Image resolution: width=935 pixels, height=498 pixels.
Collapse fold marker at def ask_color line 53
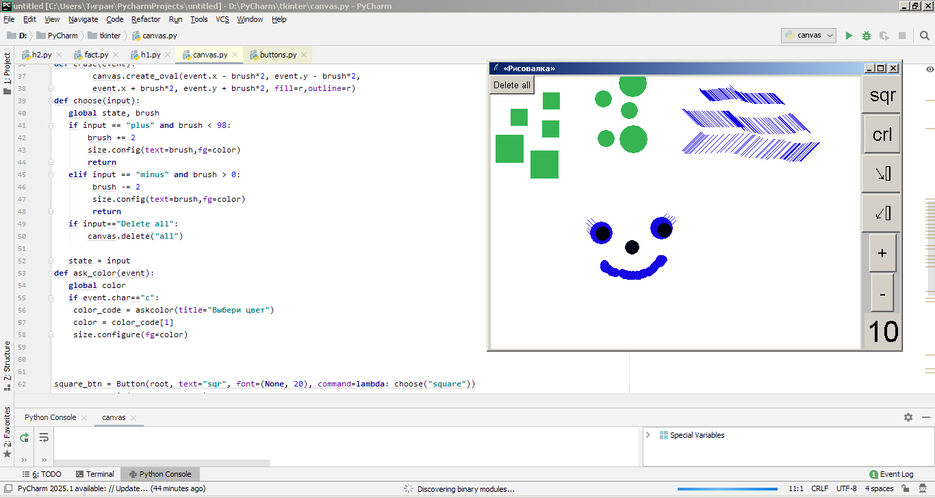pyautogui.click(x=51, y=273)
